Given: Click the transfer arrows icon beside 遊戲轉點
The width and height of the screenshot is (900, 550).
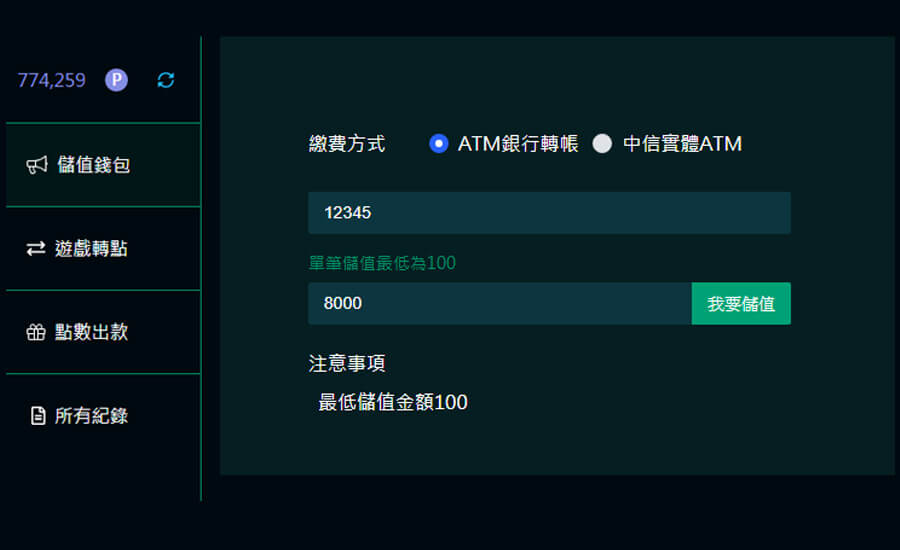Looking at the screenshot, I should coord(36,249).
